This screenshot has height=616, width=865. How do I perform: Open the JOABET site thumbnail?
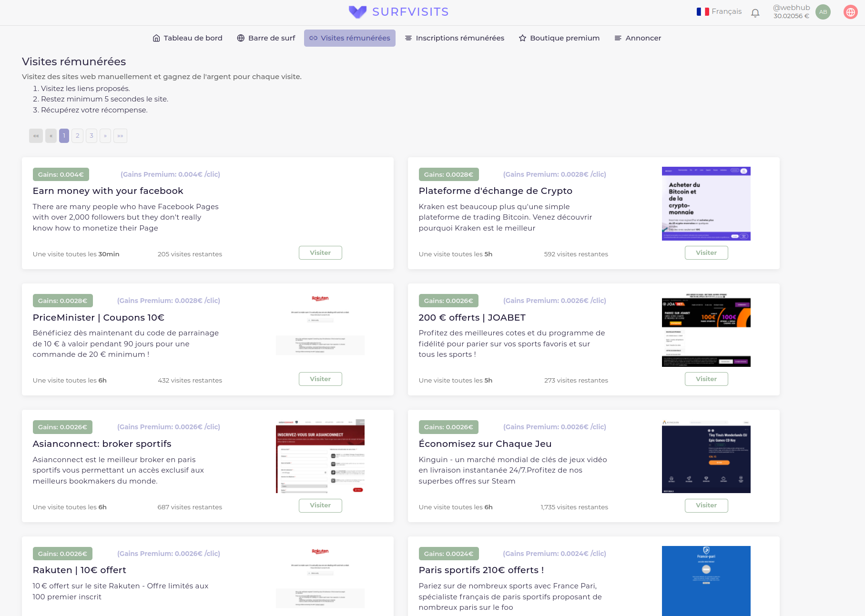tap(706, 330)
